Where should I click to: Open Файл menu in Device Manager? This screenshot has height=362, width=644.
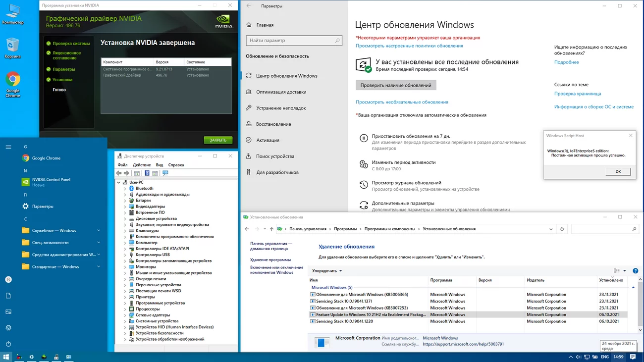(x=122, y=165)
